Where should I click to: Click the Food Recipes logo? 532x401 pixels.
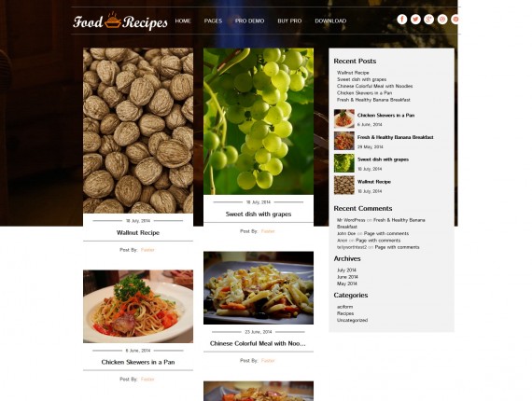coord(120,21)
